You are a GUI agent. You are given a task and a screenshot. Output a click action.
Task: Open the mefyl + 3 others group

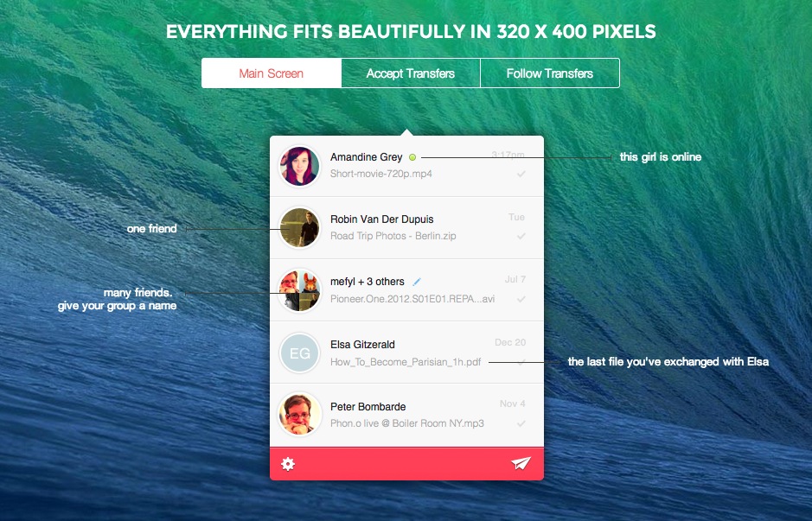(368, 282)
